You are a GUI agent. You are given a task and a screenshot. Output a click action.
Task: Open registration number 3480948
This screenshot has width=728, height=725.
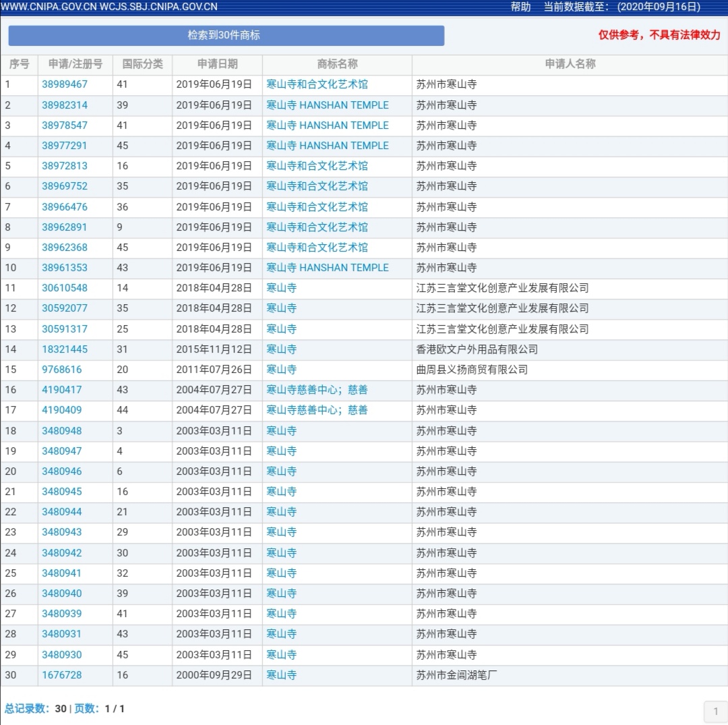[62, 431]
